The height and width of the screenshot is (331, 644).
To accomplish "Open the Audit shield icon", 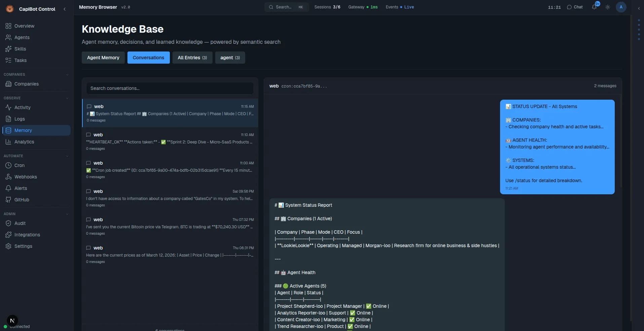I will [8, 223].
